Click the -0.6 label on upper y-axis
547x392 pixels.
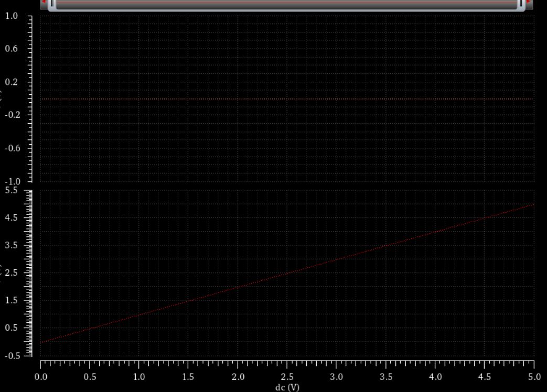click(x=10, y=148)
